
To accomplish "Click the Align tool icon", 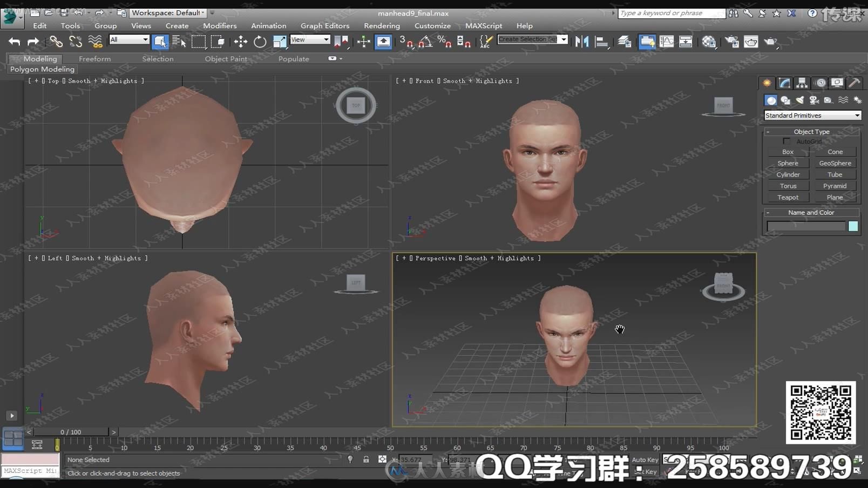I will point(601,42).
